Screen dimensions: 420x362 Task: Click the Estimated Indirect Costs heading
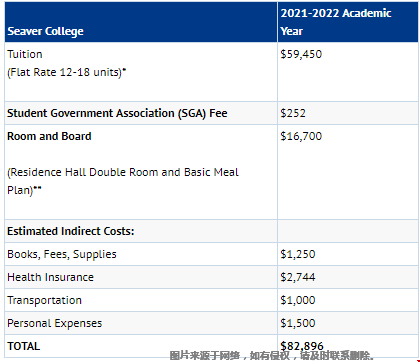point(71,231)
